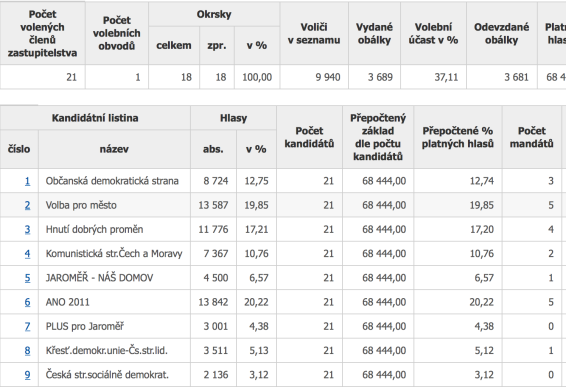
Task: Select the Volba pro město row name
Action: (114, 205)
